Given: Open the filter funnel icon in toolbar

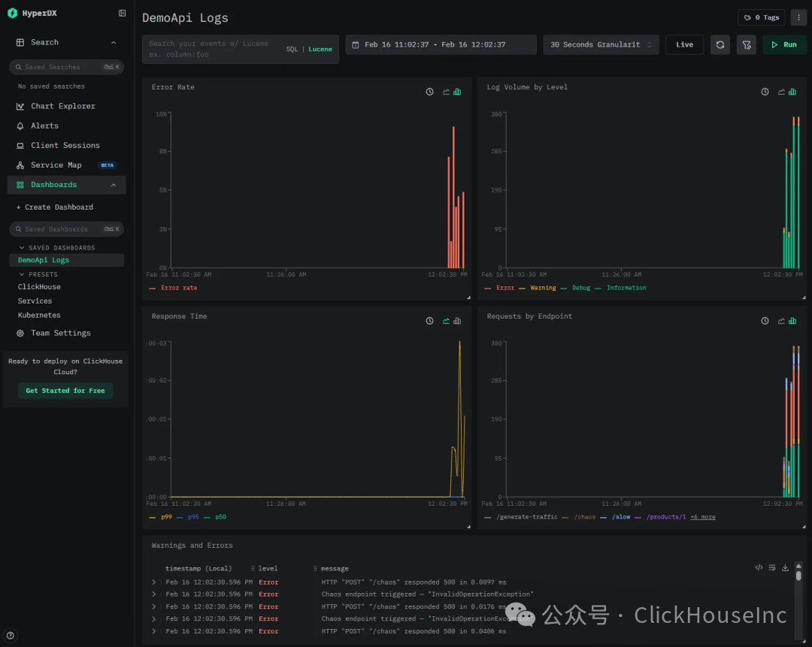Looking at the screenshot, I should 747,44.
